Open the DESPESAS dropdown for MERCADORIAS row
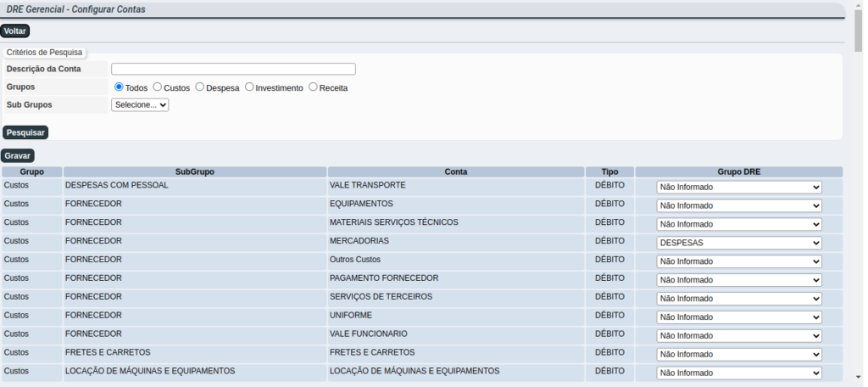Viewport: 868px width, 387px height. click(738, 243)
